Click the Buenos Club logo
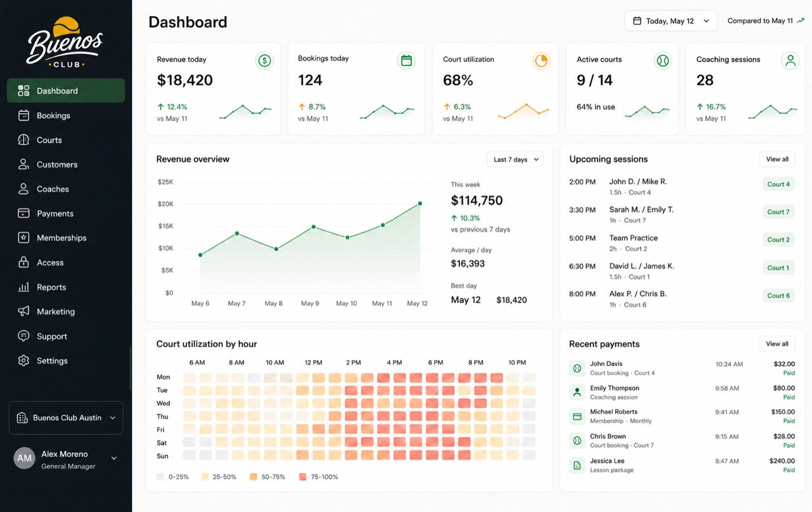Viewport: 812px width, 512px height. pyautogui.click(x=65, y=42)
